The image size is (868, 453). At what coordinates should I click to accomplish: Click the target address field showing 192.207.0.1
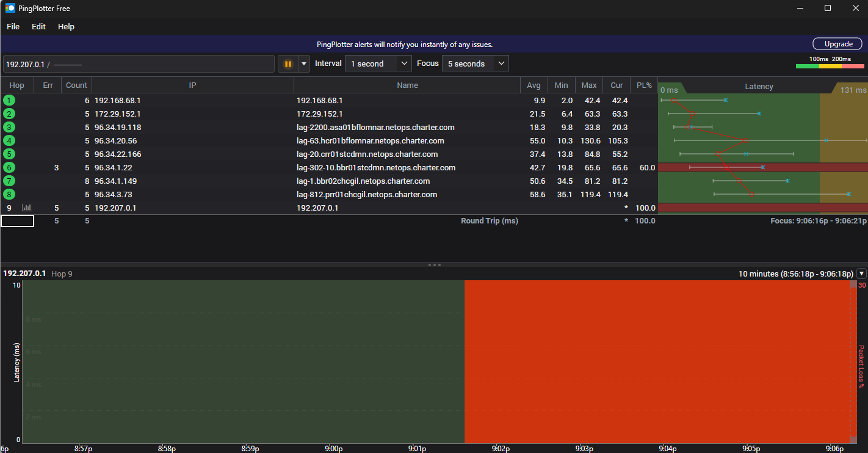pyautogui.click(x=139, y=63)
